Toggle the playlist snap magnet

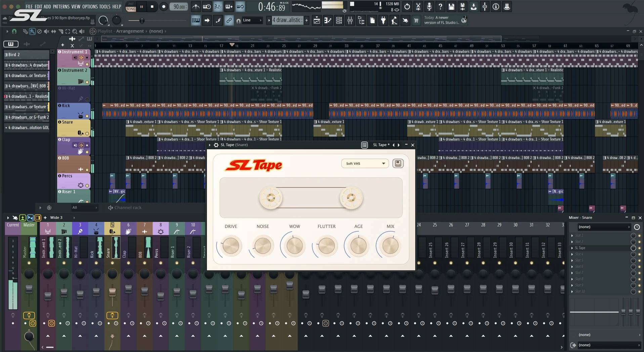[14, 31]
